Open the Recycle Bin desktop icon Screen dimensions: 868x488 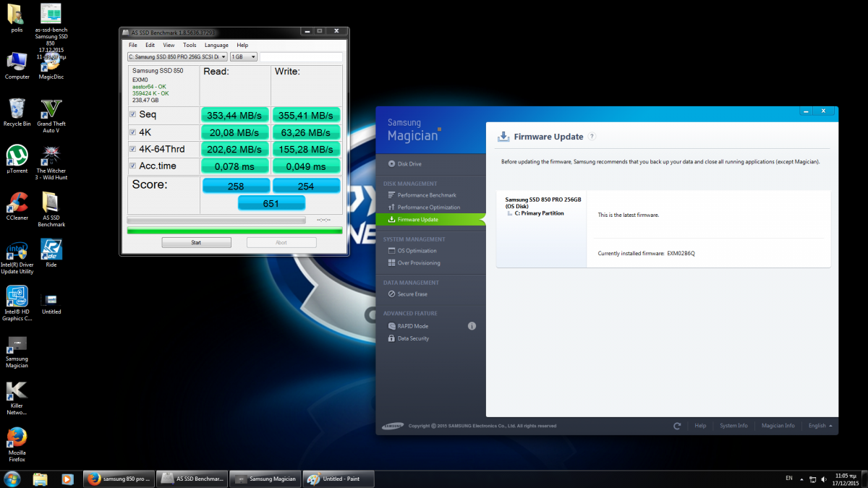pos(17,113)
